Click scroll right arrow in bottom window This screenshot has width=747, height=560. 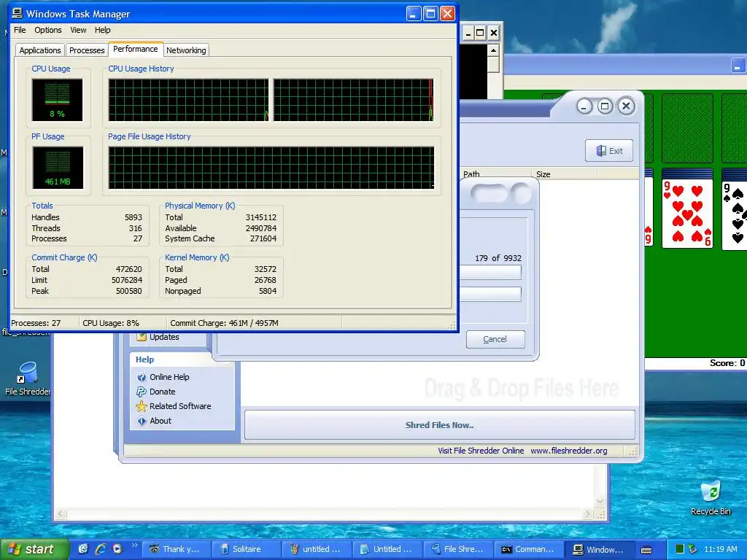589,514
